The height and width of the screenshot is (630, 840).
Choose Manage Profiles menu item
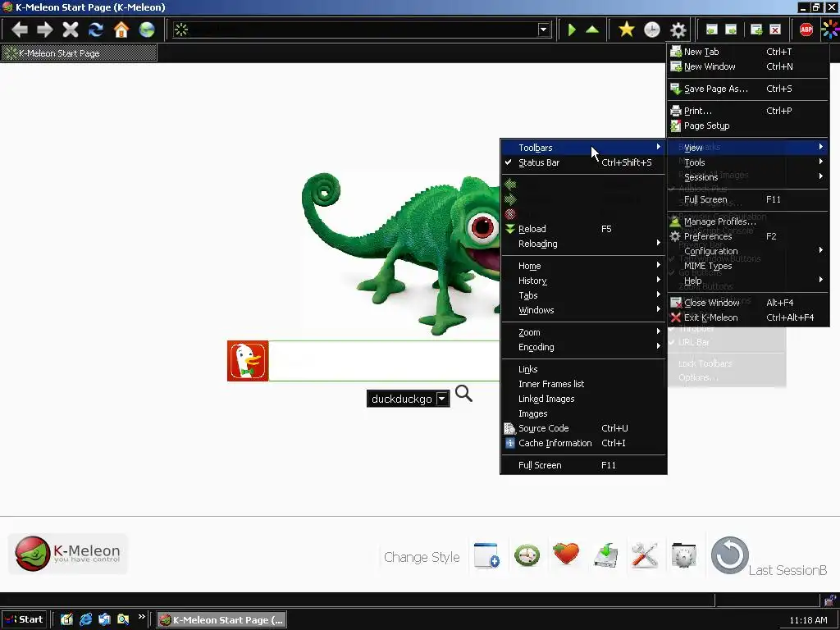pos(748,221)
